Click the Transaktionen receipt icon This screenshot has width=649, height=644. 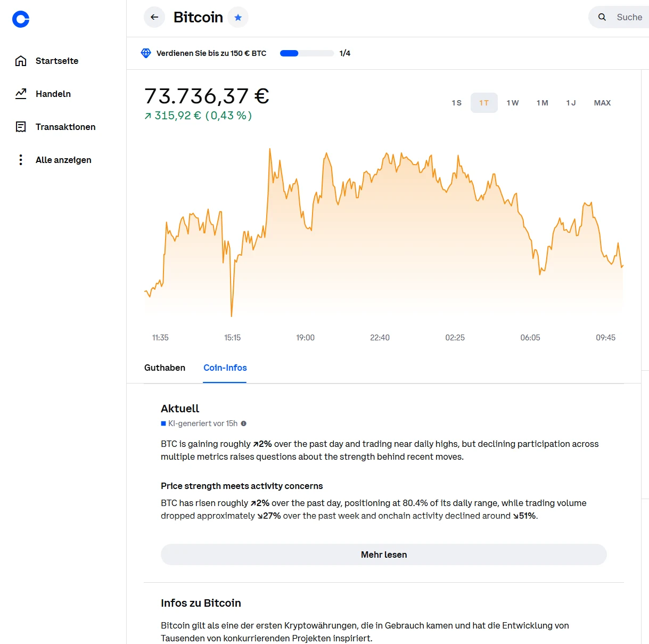click(x=21, y=127)
